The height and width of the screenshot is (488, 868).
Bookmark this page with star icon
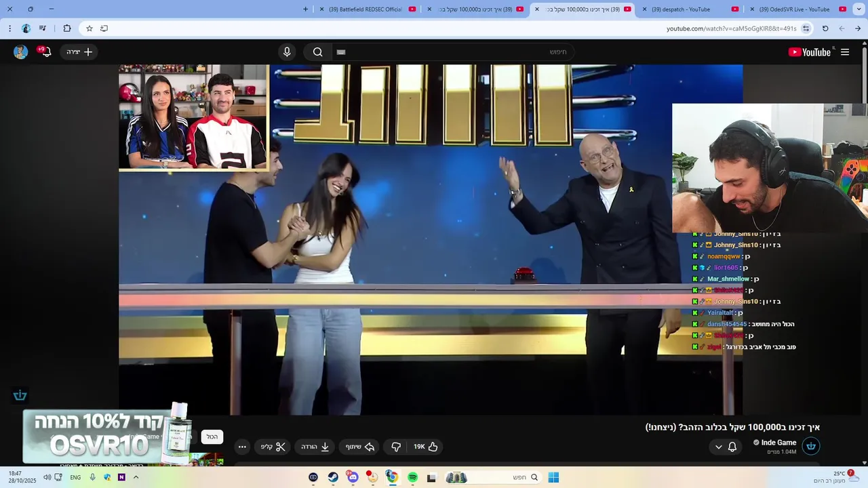pyautogui.click(x=89, y=28)
